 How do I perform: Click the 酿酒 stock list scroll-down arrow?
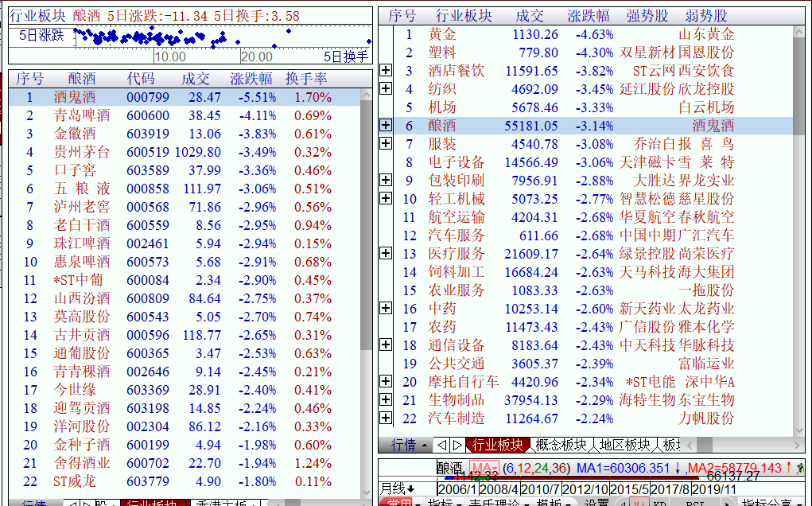[x=366, y=492]
